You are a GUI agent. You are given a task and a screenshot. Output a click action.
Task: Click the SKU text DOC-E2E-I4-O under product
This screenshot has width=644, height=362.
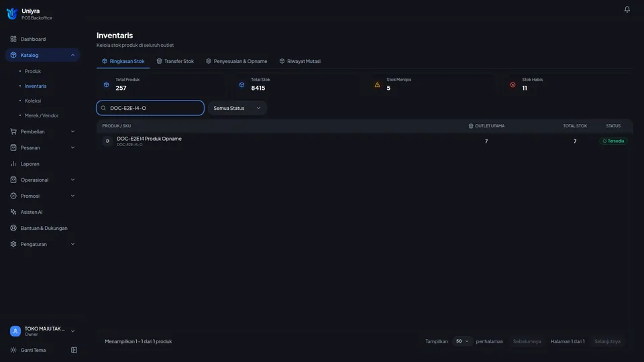click(x=129, y=145)
